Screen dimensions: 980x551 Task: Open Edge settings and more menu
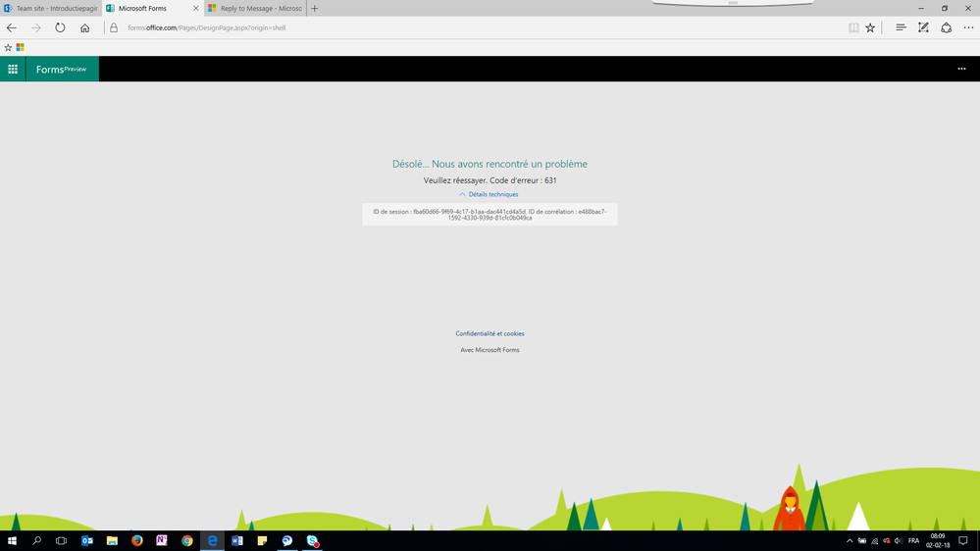point(968,27)
